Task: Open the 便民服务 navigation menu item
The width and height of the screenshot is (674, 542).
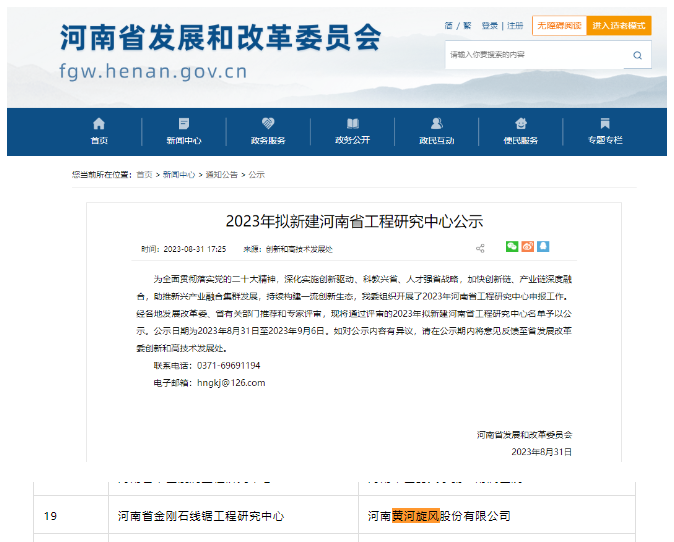Action: click(x=521, y=140)
